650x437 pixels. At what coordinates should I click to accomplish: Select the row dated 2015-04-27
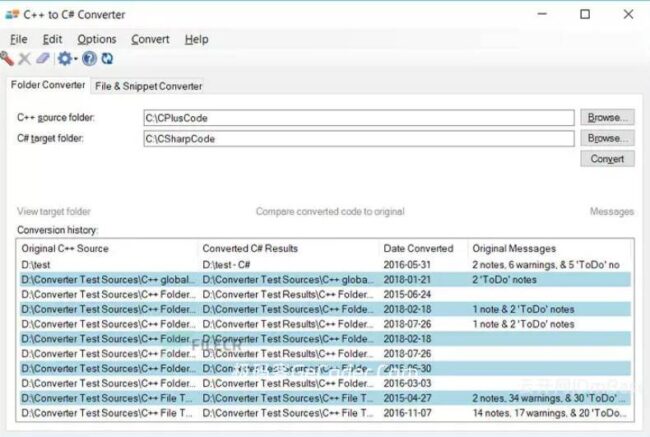[325, 398]
